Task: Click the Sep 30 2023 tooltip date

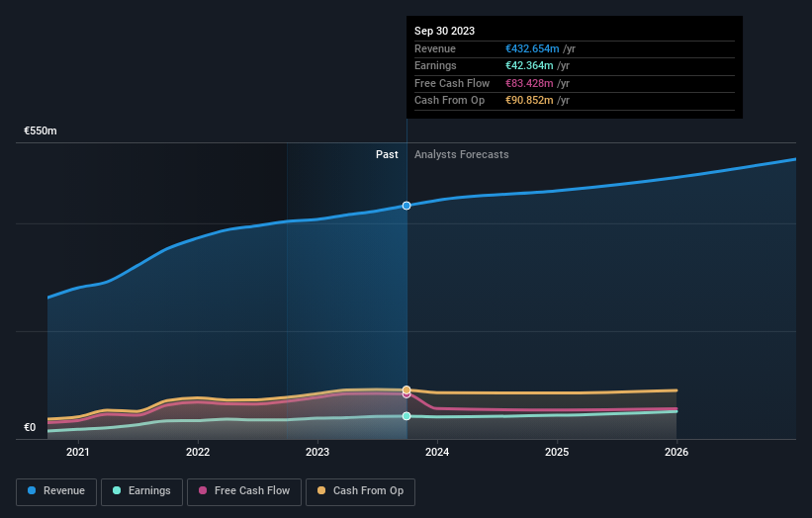Action: tap(444, 31)
